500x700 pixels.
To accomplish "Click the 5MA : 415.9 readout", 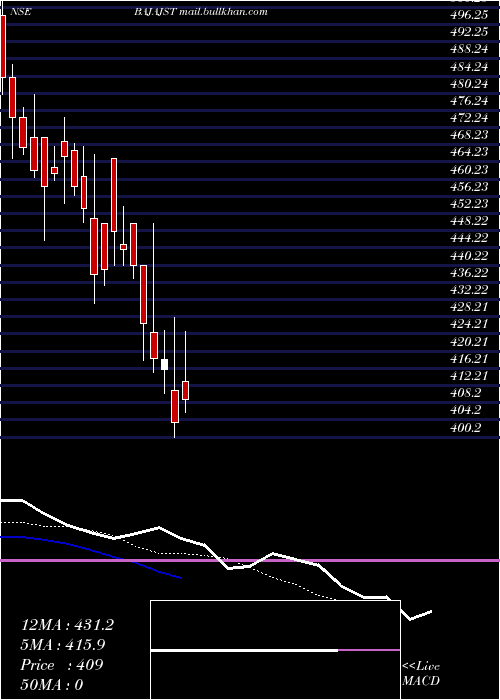I will pos(65,645).
